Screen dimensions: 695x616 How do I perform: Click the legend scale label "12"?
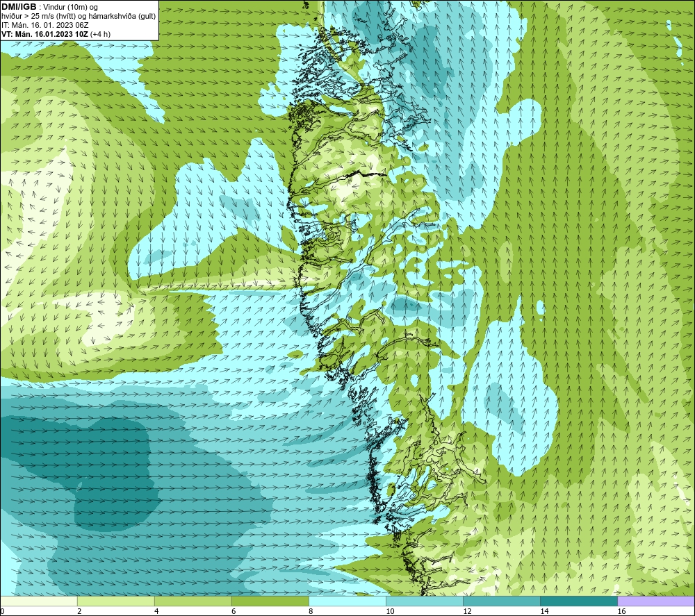click(x=467, y=611)
